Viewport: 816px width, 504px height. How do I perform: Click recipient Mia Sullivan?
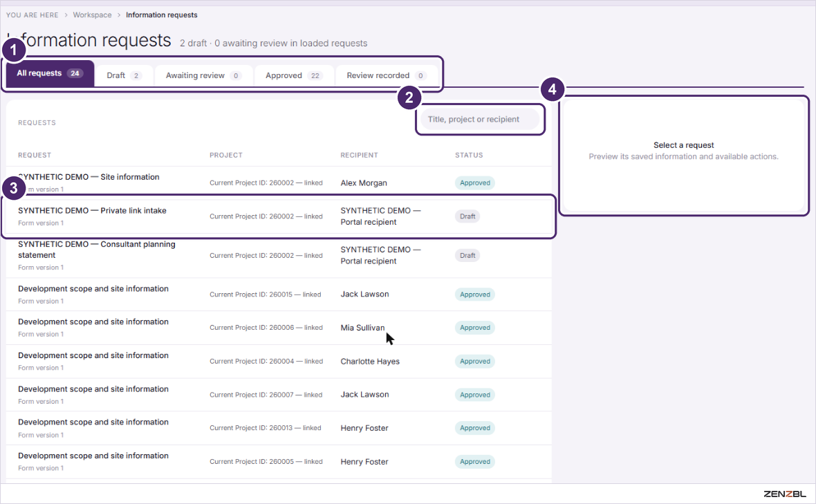coord(363,328)
